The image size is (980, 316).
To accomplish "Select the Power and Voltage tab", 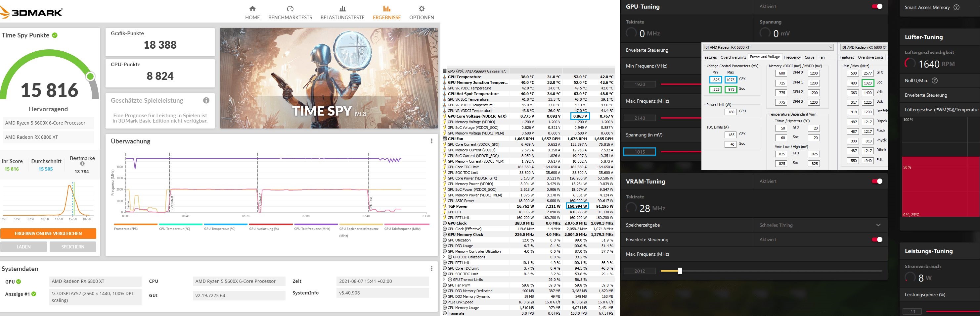I will tap(765, 57).
